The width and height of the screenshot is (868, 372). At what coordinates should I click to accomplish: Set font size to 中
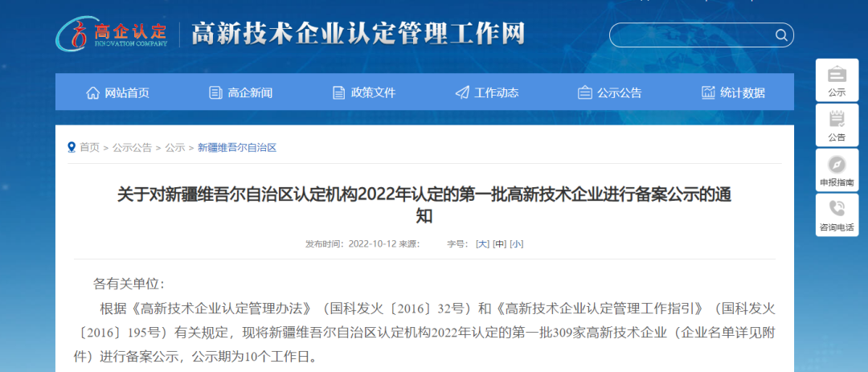tap(500, 243)
